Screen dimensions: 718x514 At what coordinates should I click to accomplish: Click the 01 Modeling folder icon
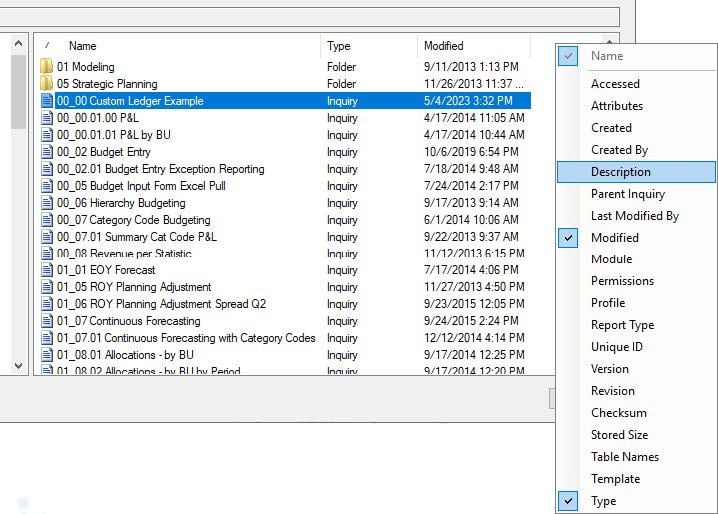click(x=46, y=67)
